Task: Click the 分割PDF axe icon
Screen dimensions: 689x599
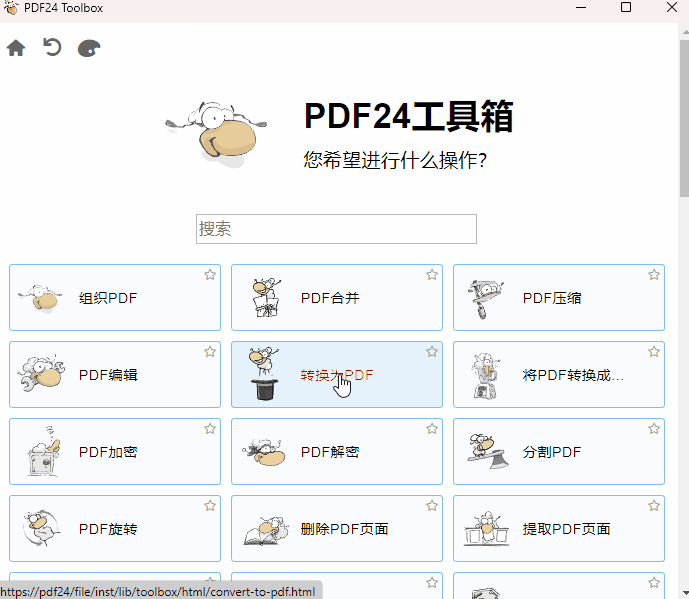Action: (x=488, y=451)
